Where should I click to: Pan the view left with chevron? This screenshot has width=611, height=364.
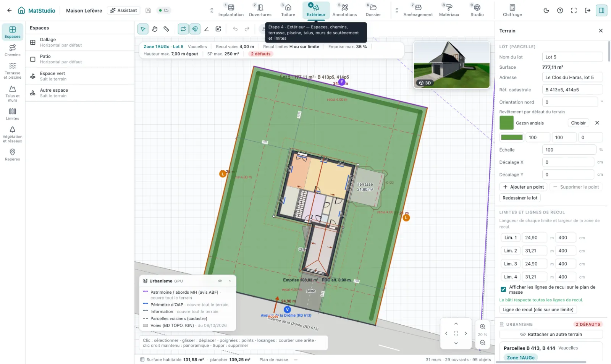tap(446, 333)
